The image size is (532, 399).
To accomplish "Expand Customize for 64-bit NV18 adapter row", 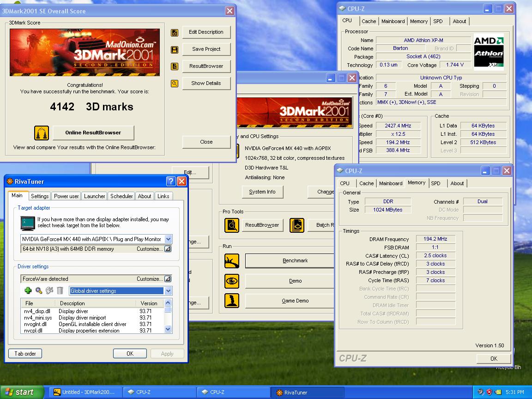I will (x=168, y=249).
